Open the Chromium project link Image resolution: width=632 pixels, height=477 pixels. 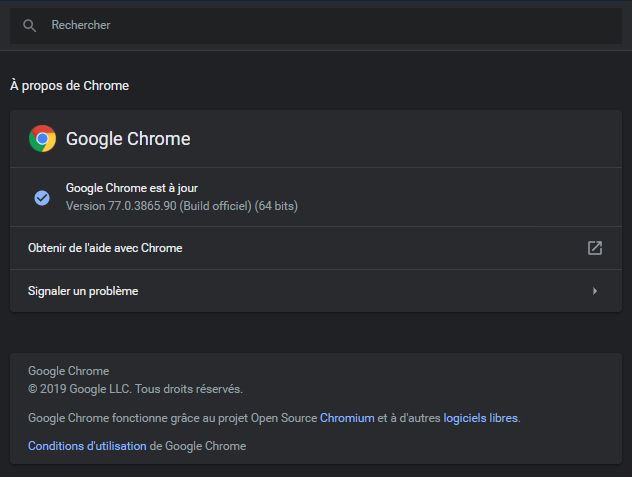click(347, 418)
